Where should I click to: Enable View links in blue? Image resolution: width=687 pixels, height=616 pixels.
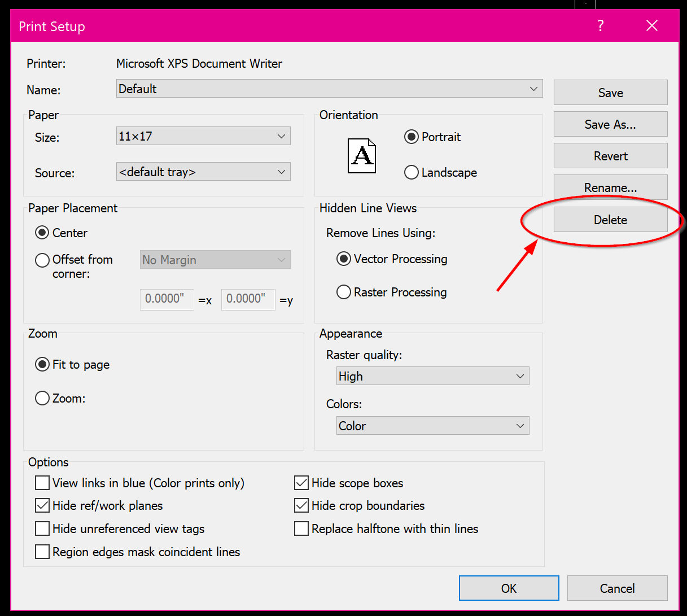coord(42,483)
